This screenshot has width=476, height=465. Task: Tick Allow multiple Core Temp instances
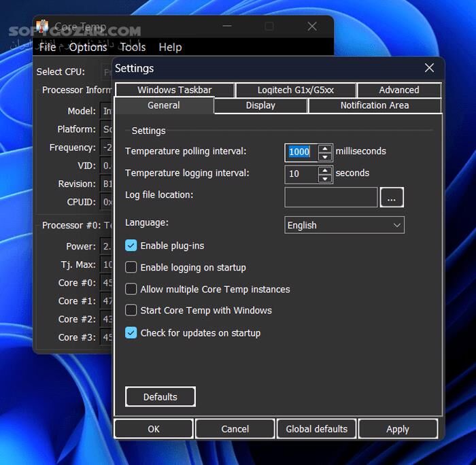click(x=131, y=289)
